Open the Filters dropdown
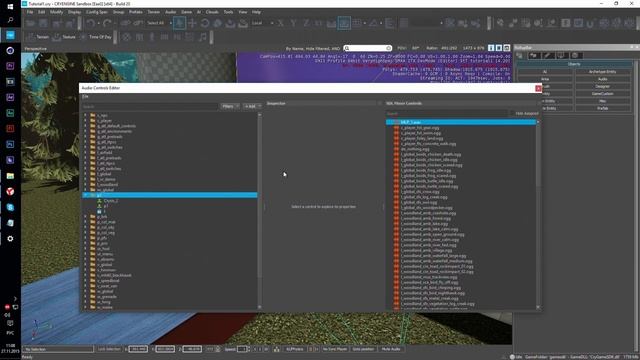 230,107
